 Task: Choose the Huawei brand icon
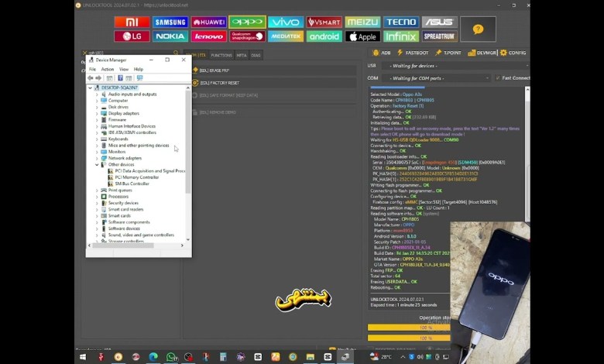pyautogui.click(x=208, y=22)
